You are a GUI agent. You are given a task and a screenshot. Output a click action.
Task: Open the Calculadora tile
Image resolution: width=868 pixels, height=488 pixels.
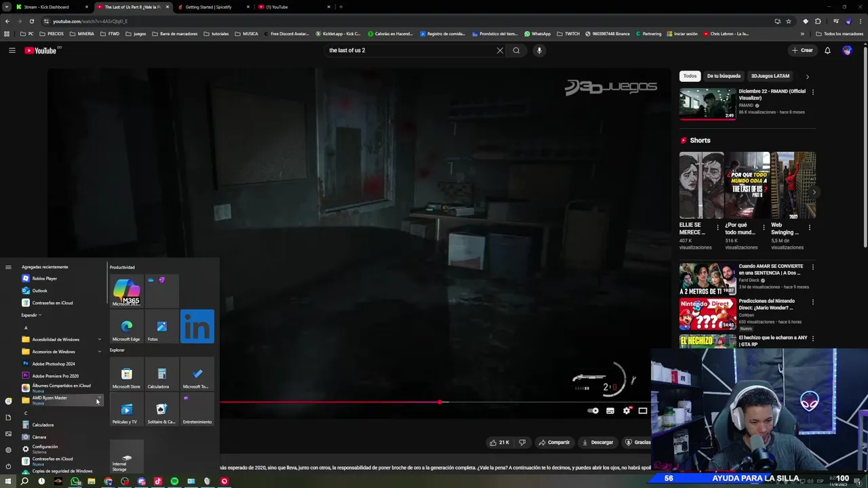pos(161,374)
